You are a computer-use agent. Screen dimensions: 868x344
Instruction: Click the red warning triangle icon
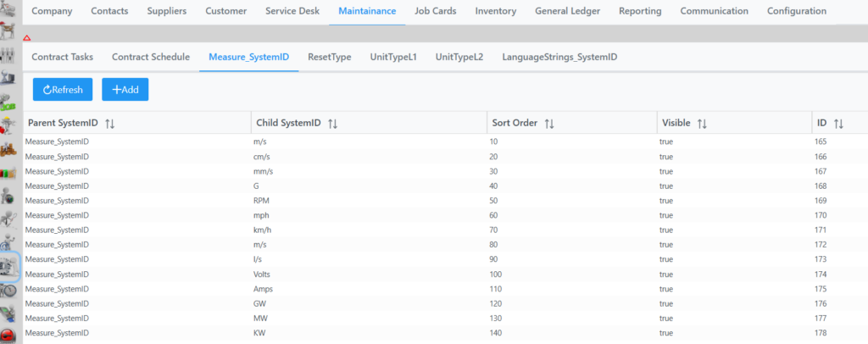pyautogui.click(x=26, y=38)
